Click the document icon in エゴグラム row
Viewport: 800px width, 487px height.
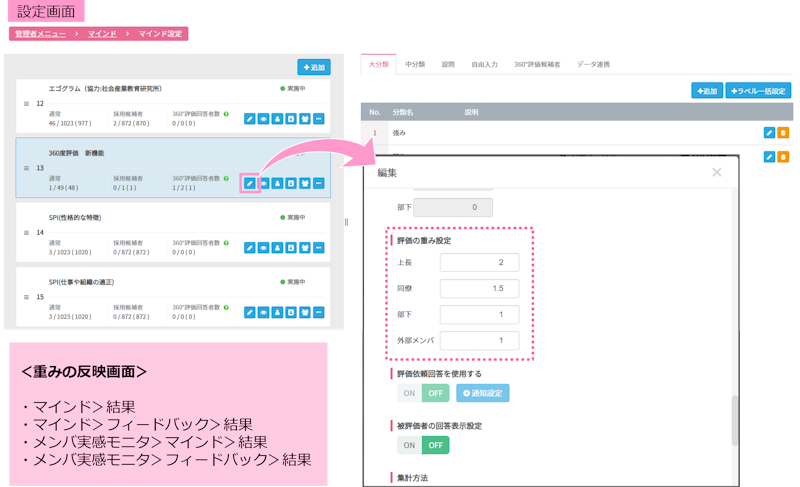291,119
